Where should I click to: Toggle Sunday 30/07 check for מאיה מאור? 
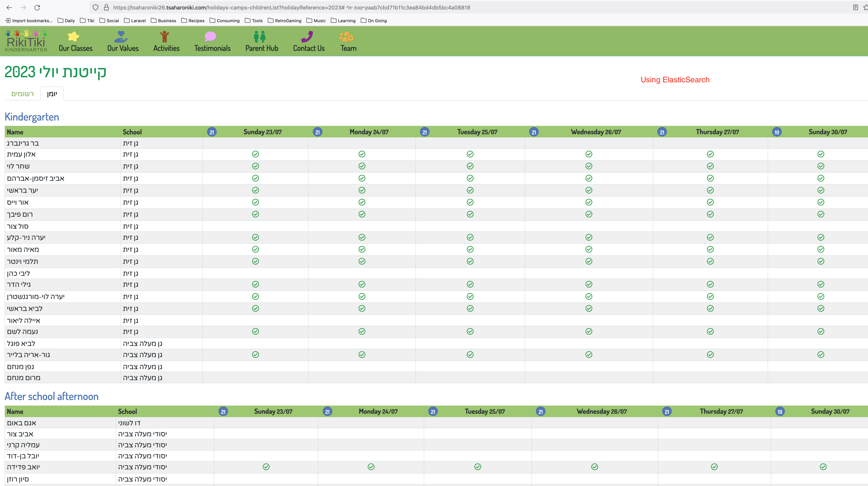coord(821,249)
